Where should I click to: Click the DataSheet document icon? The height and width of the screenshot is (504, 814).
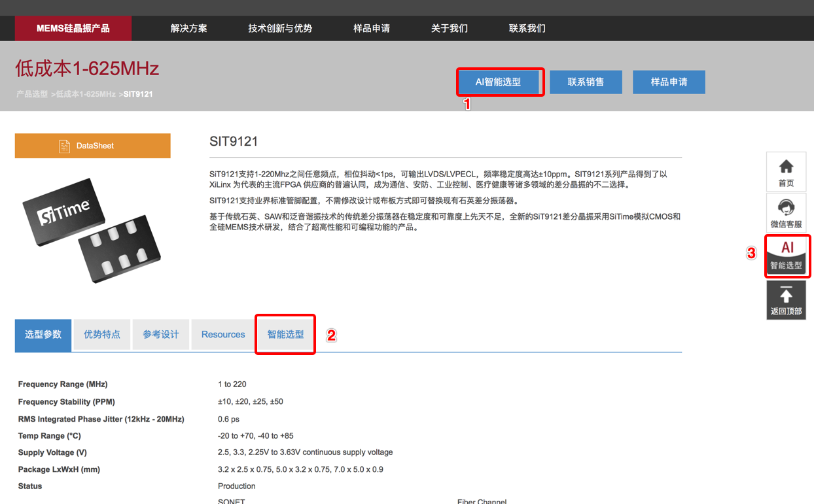pyautogui.click(x=64, y=146)
